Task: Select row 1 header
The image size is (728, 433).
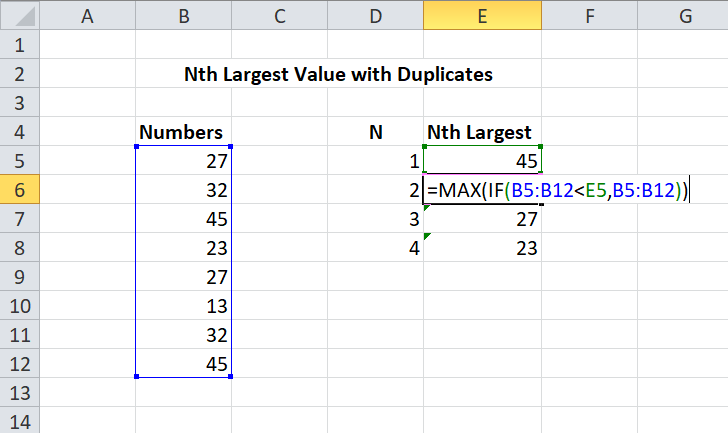Action: (x=20, y=45)
